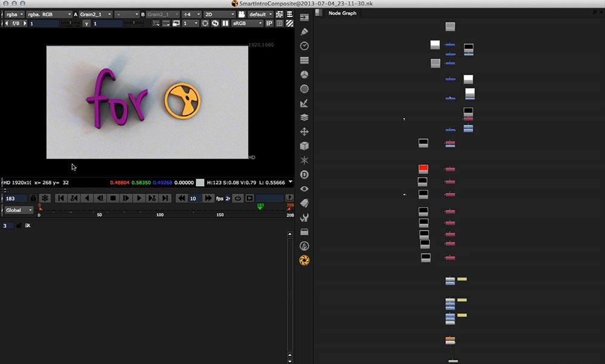This screenshot has width=605, height=364.
Task: Click the viewer gamma slider
Action: [134, 24]
